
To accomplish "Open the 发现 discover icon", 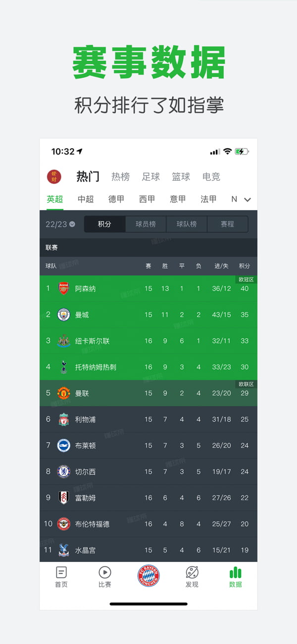I will (192, 573).
